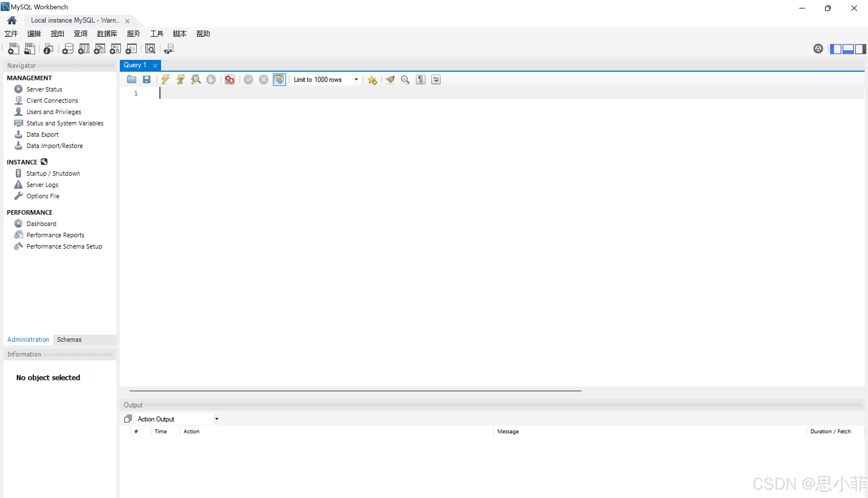Click the reconnect to DBMS toolbar icon
This screenshot has height=498, width=868.
169,49
